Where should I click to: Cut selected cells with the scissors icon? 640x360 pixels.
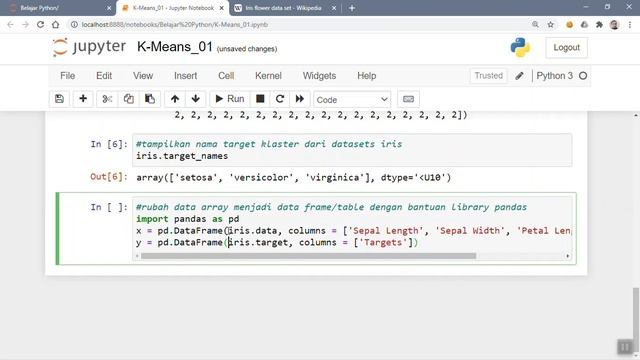click(107, 99)
